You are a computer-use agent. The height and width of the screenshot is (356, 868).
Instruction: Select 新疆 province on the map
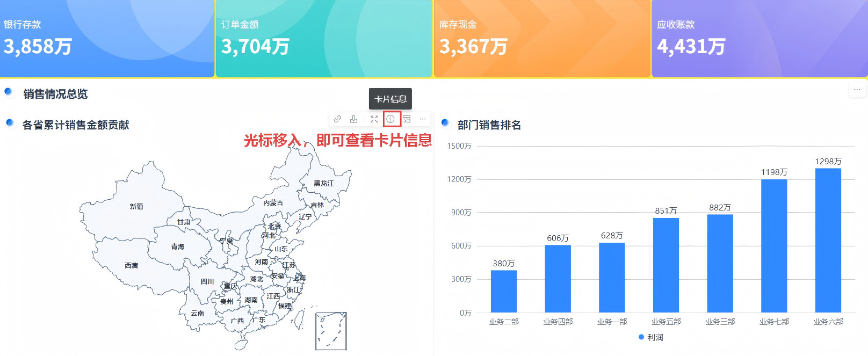click(x=136, y=207)
